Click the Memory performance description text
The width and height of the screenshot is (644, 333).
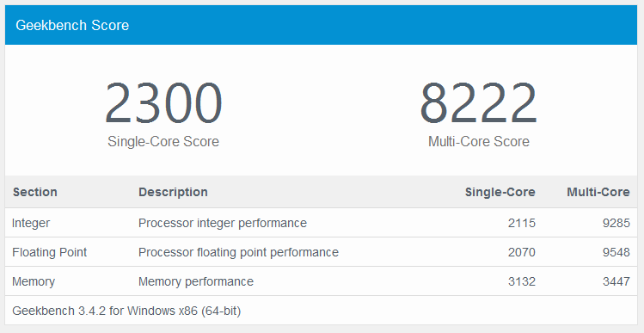click(196, 281)
